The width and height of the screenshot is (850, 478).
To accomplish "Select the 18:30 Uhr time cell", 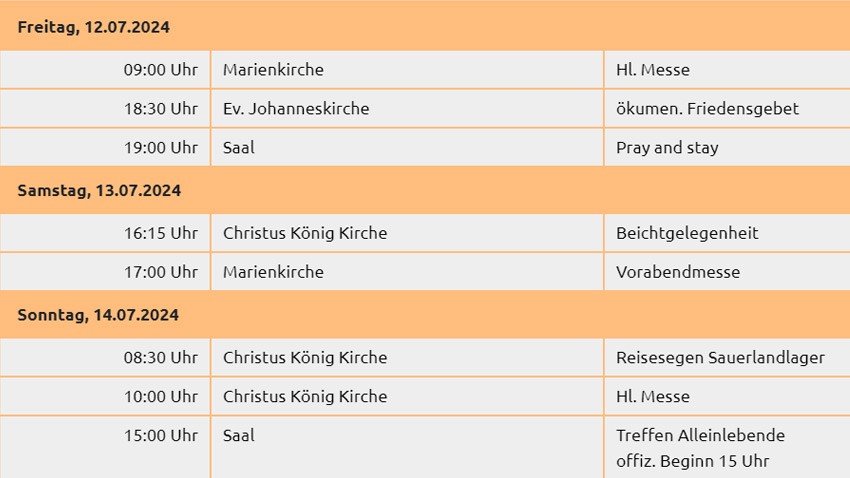I will [x=160, y=109].
